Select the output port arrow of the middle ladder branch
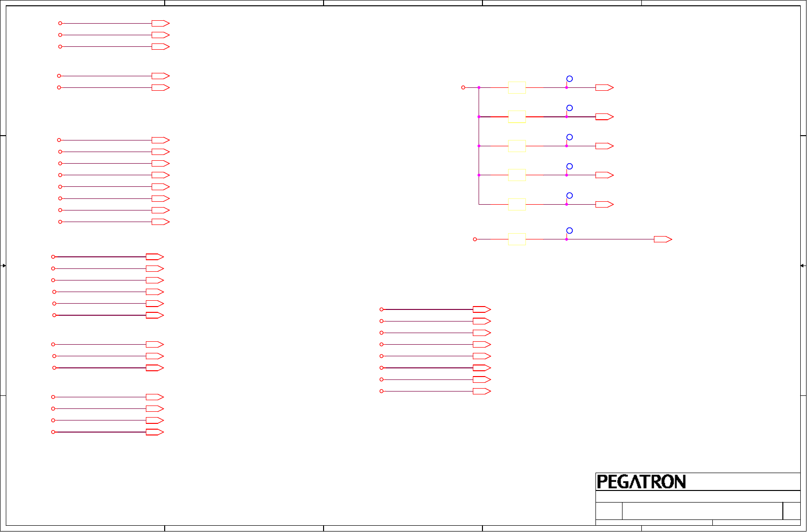The width and height of the screenshot is (807, 532). point(605,146)
